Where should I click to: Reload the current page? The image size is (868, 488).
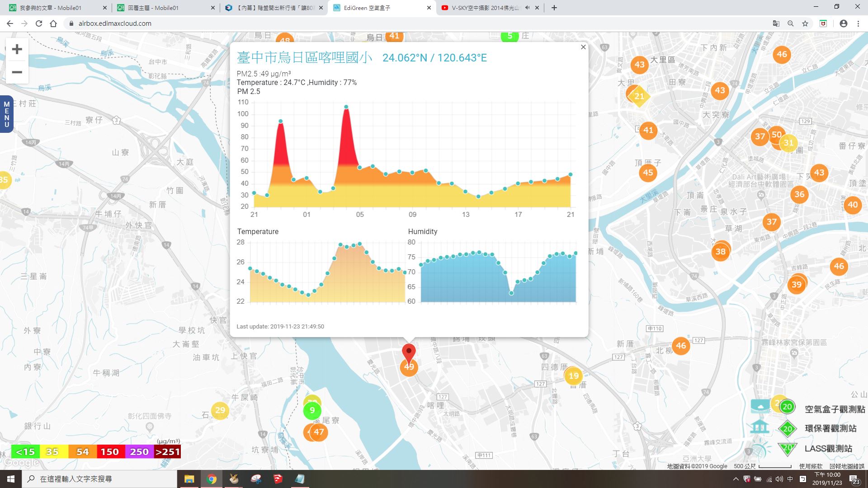click(x=39, y=23)
